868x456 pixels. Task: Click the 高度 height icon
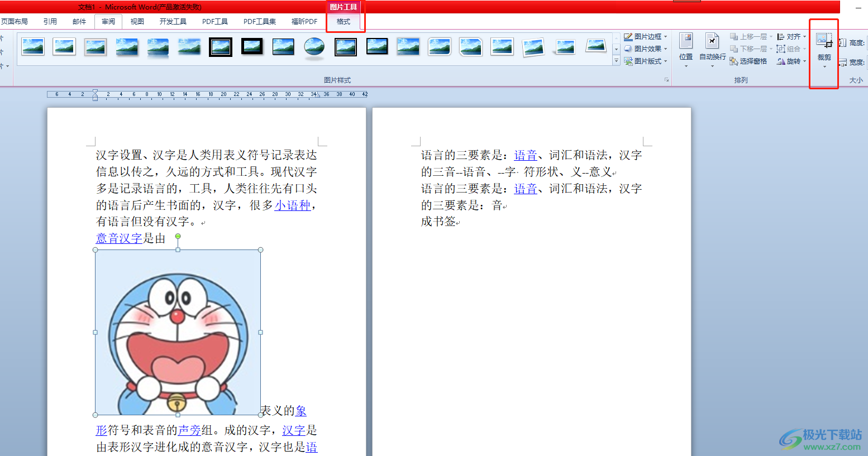tap(843, 42)
